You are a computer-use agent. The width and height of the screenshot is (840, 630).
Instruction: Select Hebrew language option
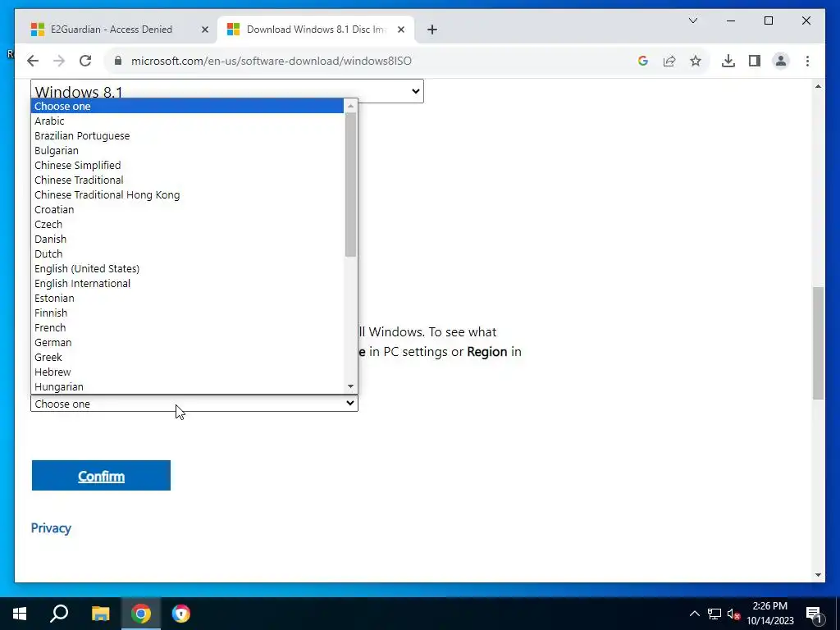(188, 372)
